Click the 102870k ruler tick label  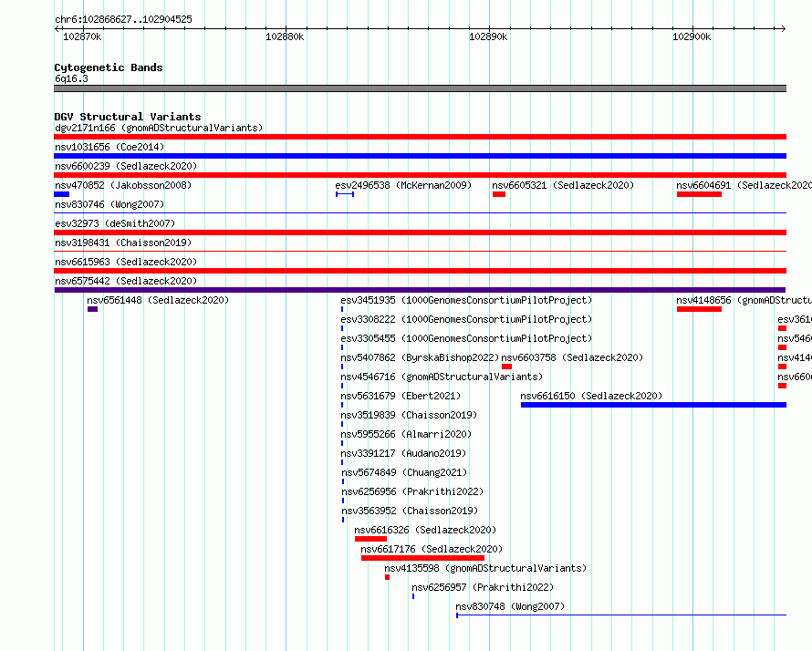pos(82,36)
